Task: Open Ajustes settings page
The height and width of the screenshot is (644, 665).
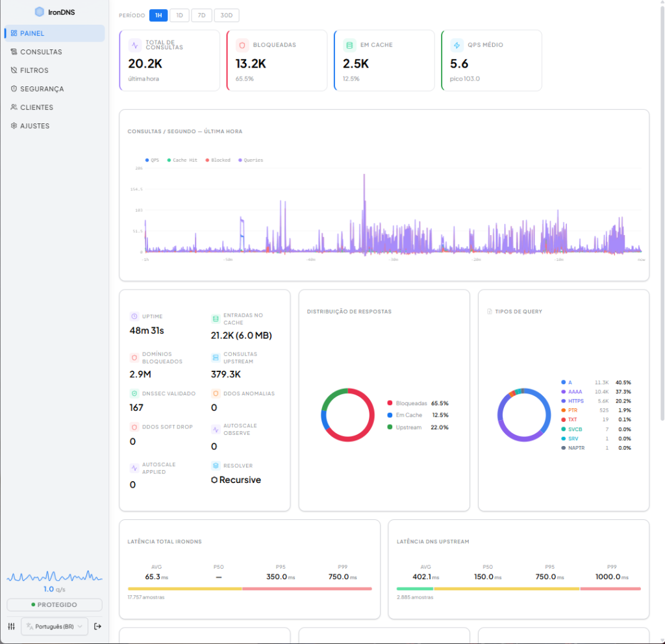Action: pos(34,126)
